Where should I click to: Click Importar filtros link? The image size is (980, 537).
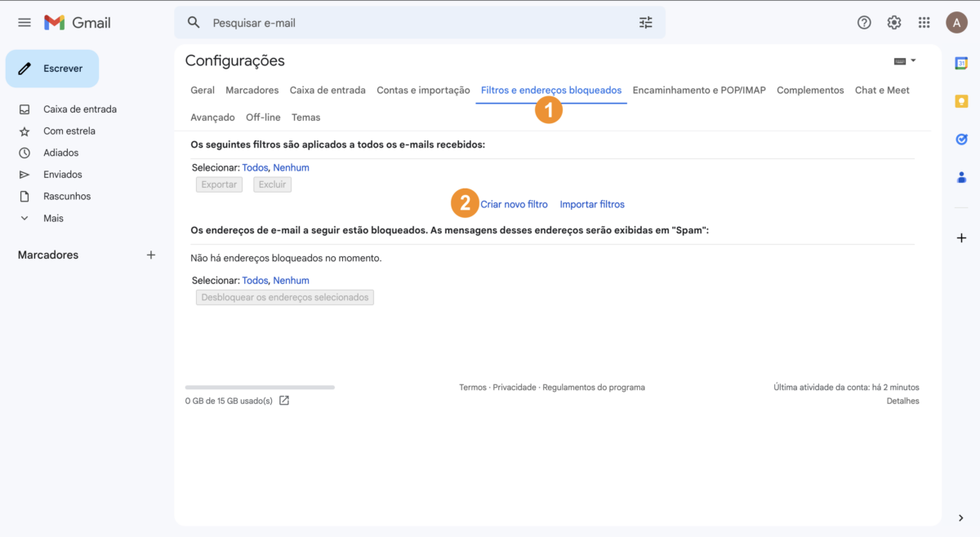pyautogui.click(x=592, y=204)
